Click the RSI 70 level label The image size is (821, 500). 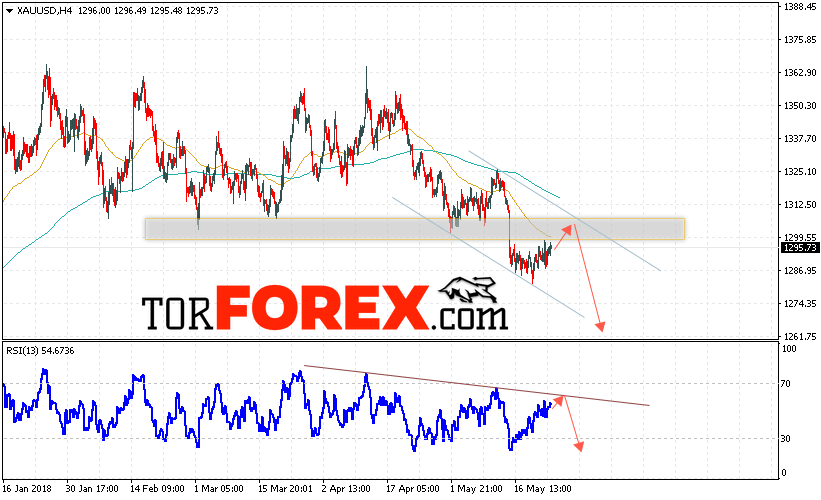[785, 384]
